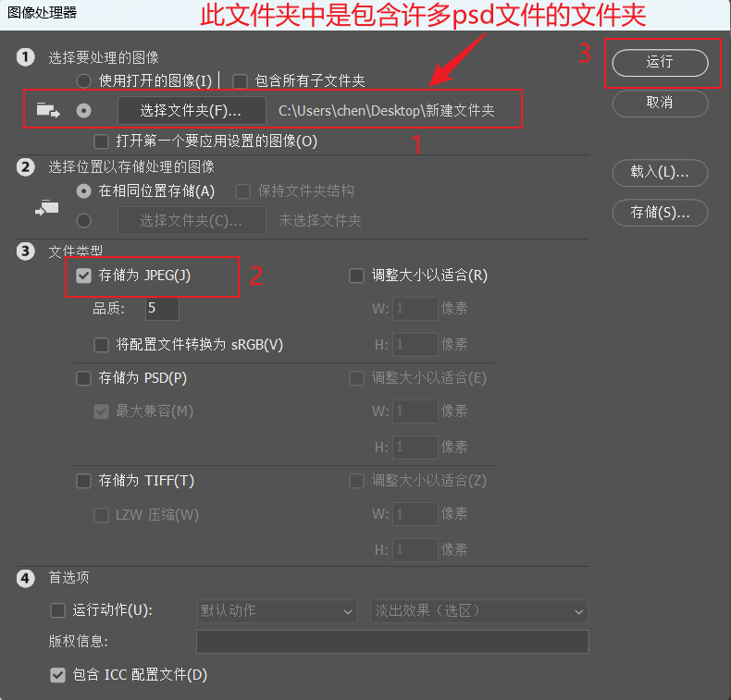The width and height of the screenshot is (731, 700).
Task: Uncheck 包含 ICC 配置文件(D)
Action: click(x=57, y=675)
